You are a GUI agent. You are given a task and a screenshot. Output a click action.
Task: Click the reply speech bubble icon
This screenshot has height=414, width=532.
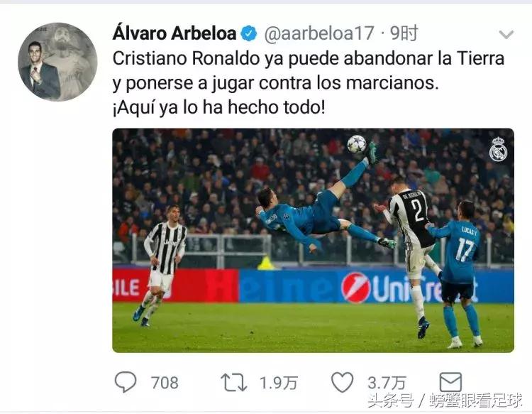coord(126,382)
